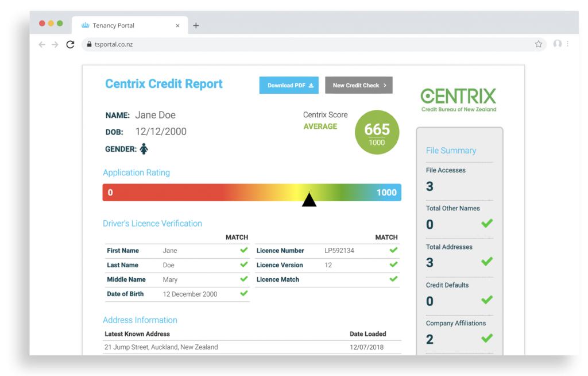The height and width of the screenshot is (376, 588).
Task: Click the Date of Birth match checkmark
Action: pos(243,293)
